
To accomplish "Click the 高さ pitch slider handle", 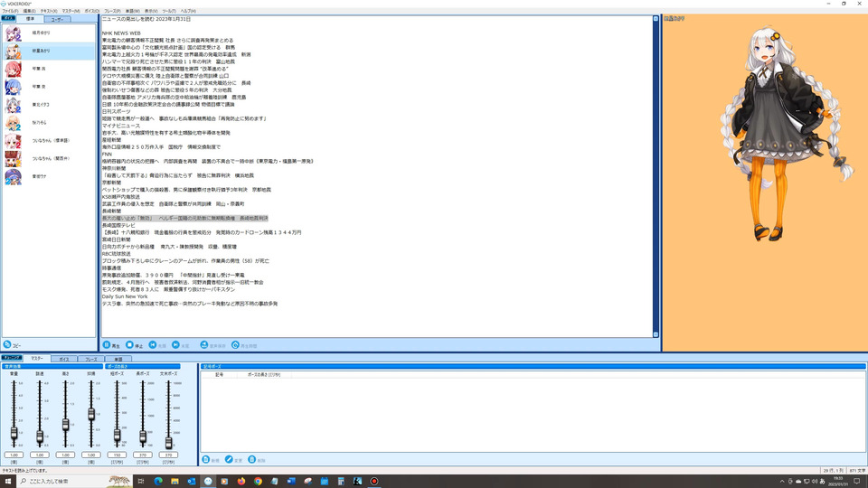I will [x=65, y=425].
